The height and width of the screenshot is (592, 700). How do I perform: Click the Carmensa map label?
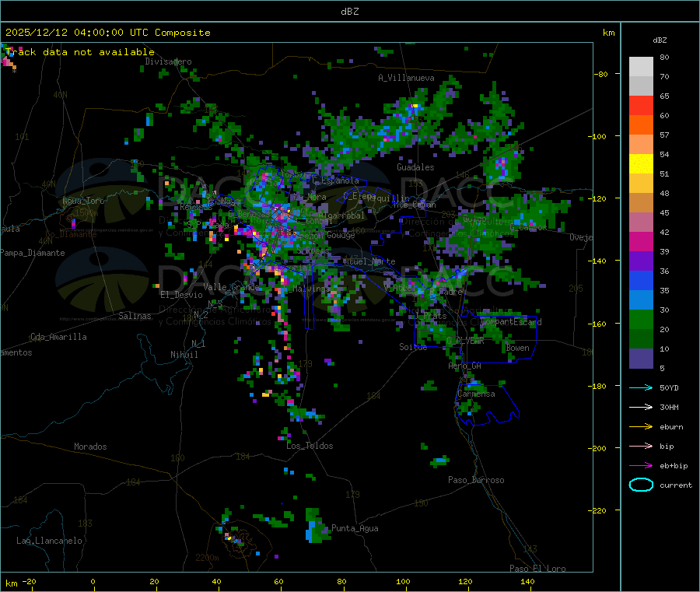(476, 394)
